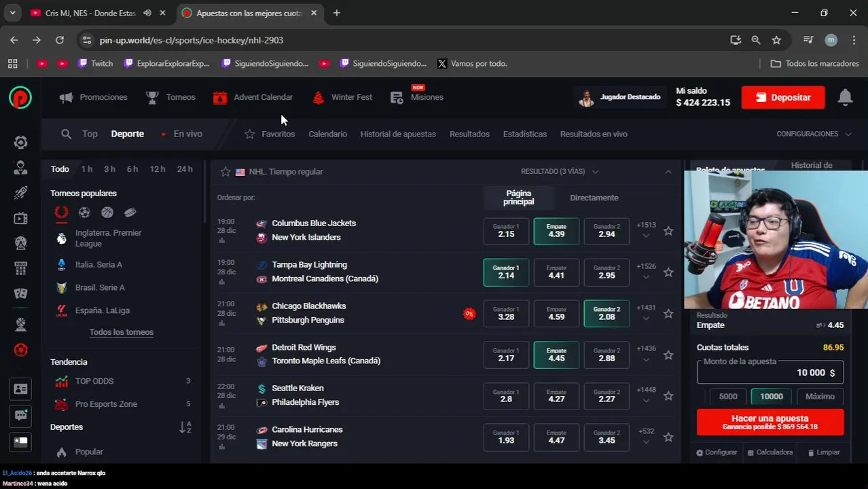Open a new browser tab
This screenshot has height=489, width=868.
point(336,13)
